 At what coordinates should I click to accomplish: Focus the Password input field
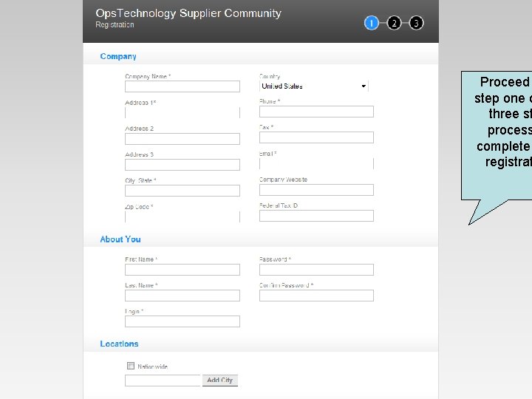coord(316,270)
